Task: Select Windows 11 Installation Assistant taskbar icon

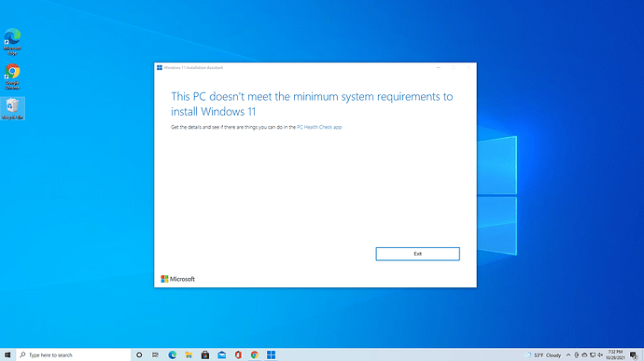Action: coord(271,354)
